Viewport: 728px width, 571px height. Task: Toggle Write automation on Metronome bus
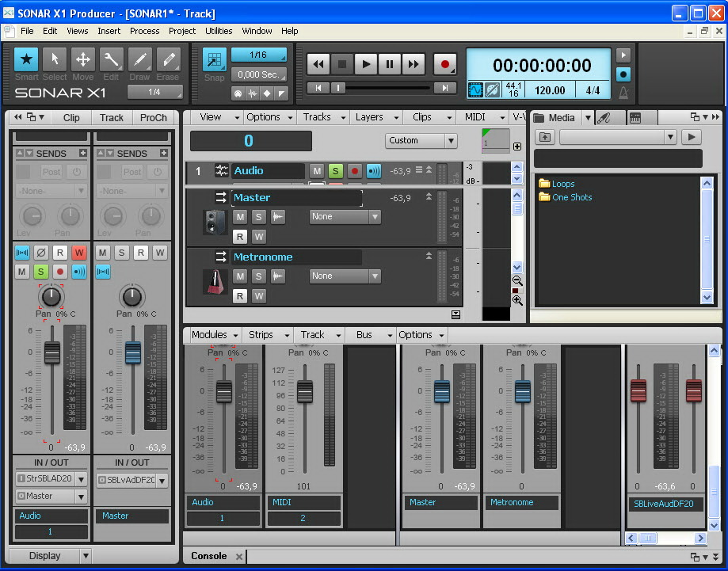258,295
